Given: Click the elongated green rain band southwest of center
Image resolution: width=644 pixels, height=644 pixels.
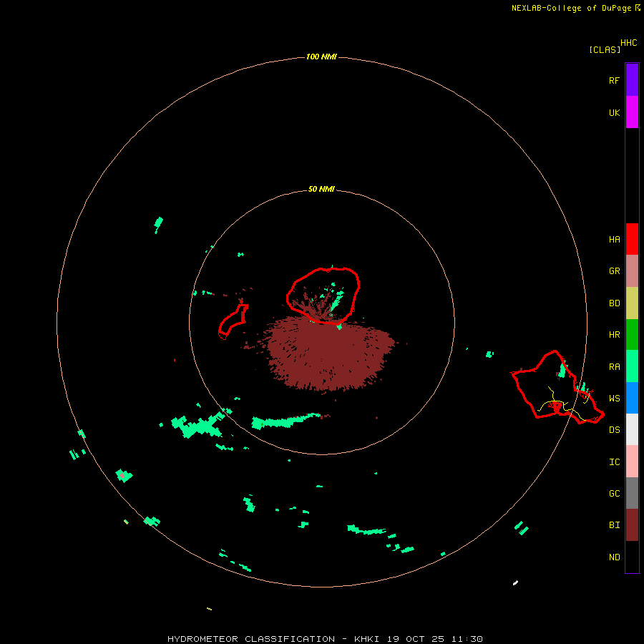Looking at the screenshot, I should tap(285, 421).
